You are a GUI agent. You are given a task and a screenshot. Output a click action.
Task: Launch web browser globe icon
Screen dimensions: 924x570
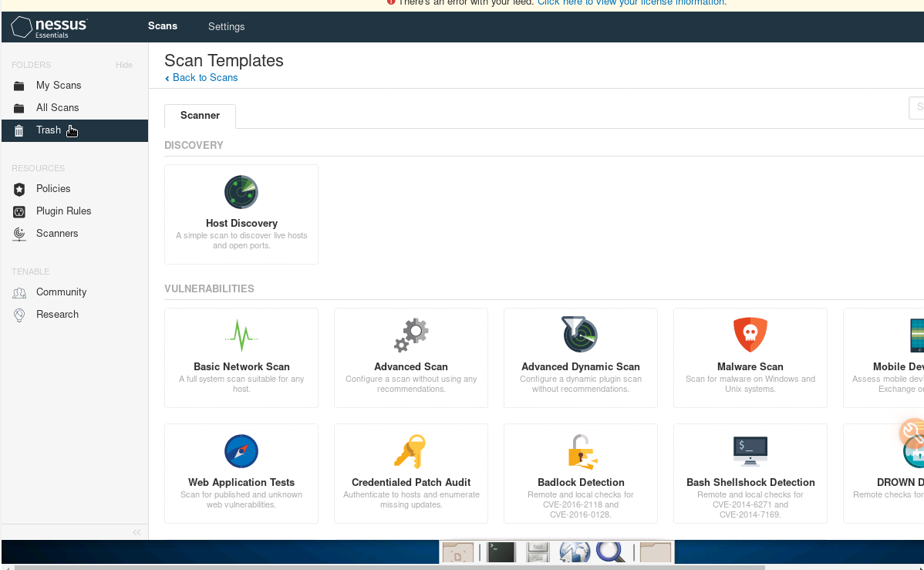coord(575,553)
